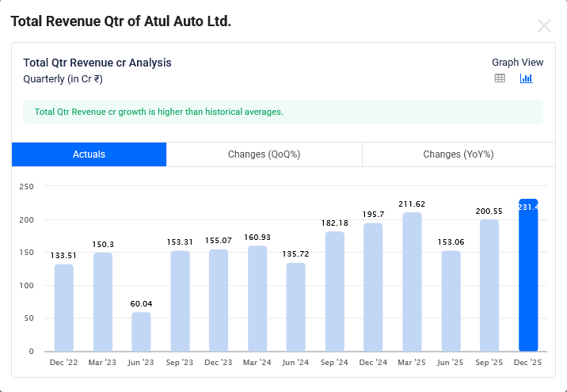Switch to Changes (QoQ%) tab
Screen dimensions: 567x392
pyautogui.click(x=264, y=154)
